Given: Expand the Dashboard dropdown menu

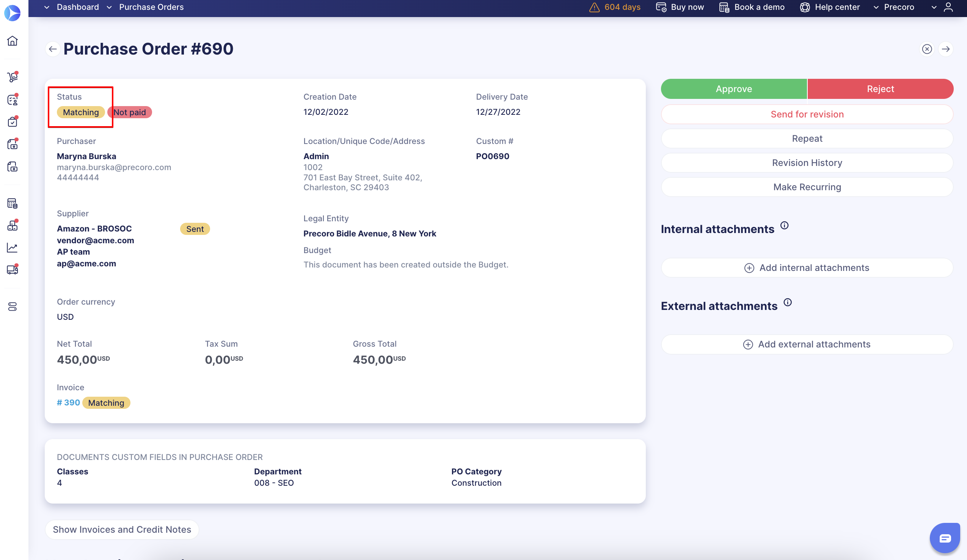Looking at the screenshot, I should 47,7.
